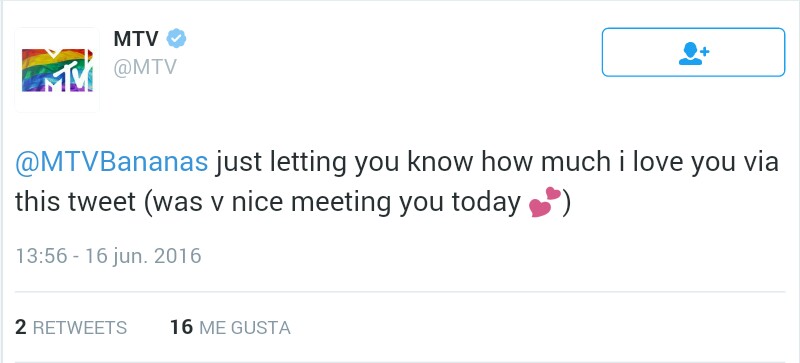The image size is (800, 363).
Task: Open the MTV display name profile link
Action: pyautogui.click(x=136, y=39)
